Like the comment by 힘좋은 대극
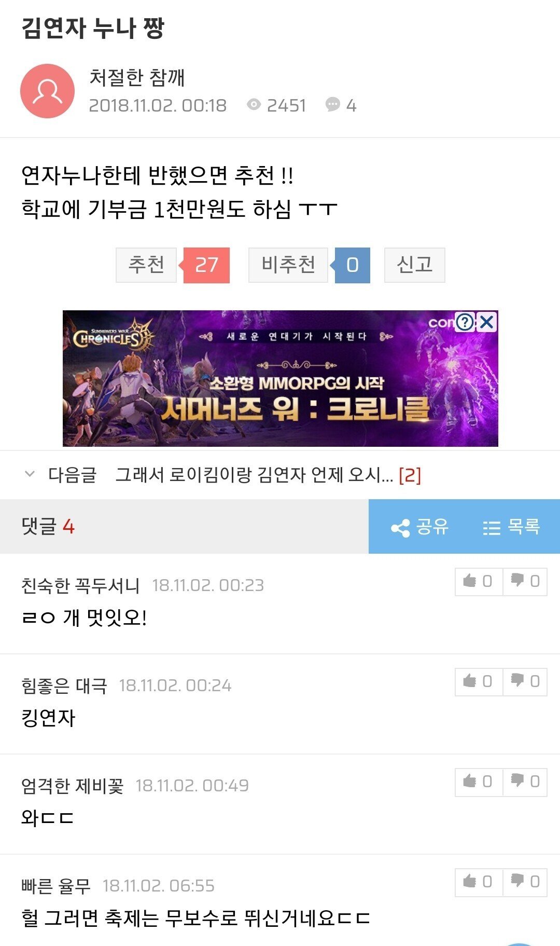This screenshot has height=946, width=560. click(x=479, y=681)
